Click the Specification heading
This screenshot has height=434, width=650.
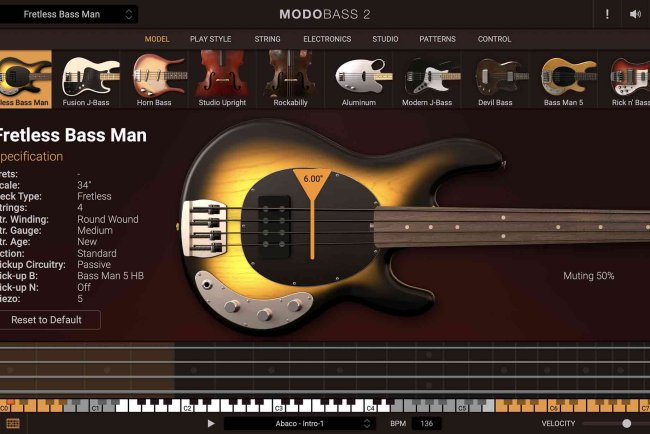coord(32,157)
